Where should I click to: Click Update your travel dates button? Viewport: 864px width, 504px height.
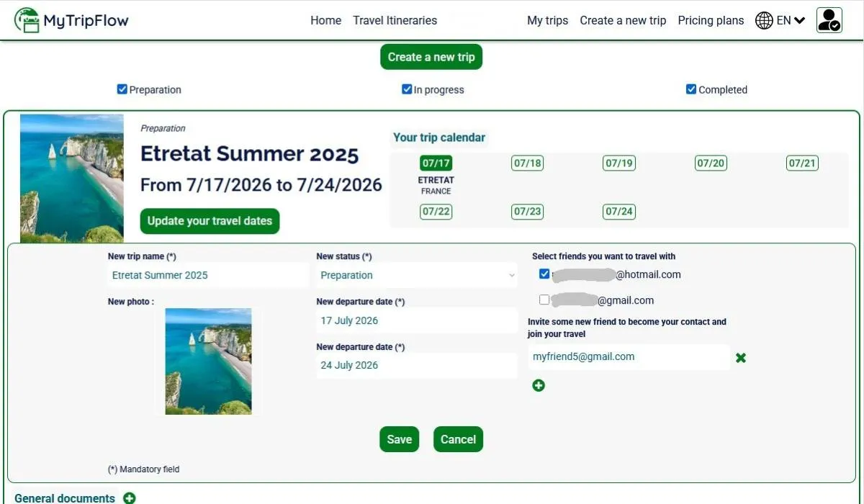(x=210, y=221)
